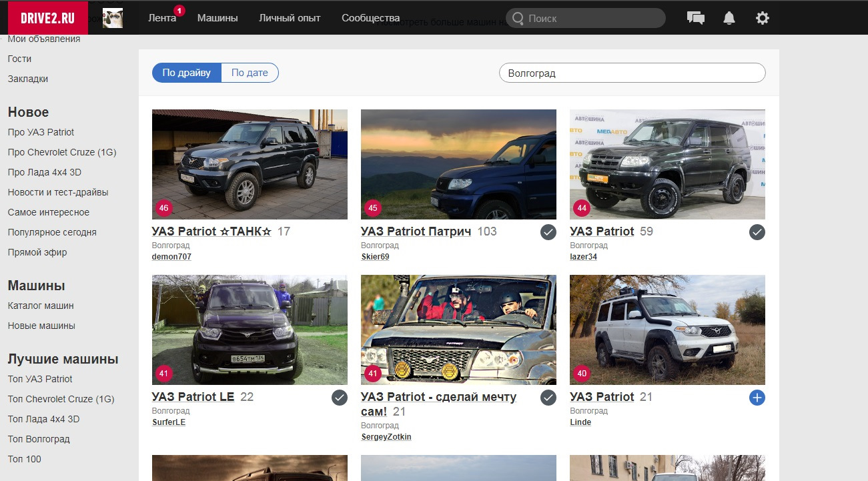This screenshot has height=481, width=868.
Task: Open user Skier69 profile
Action: [375, 257]
